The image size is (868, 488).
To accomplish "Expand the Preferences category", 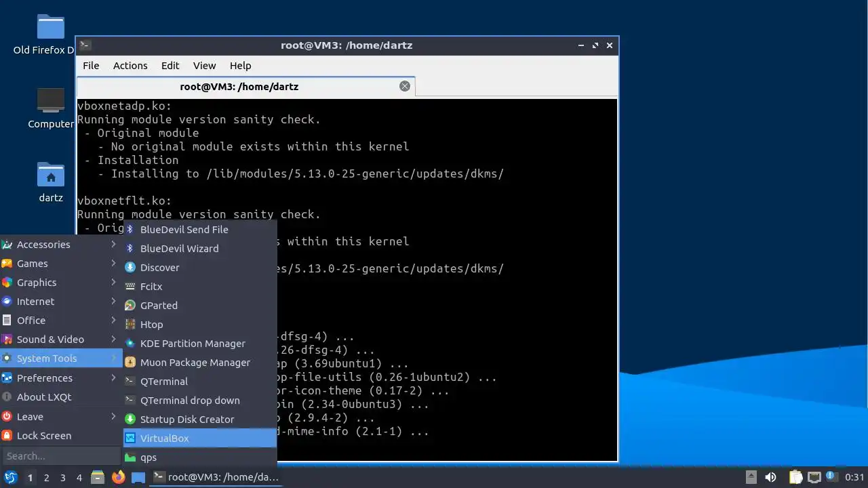I will tap(61, 378).
